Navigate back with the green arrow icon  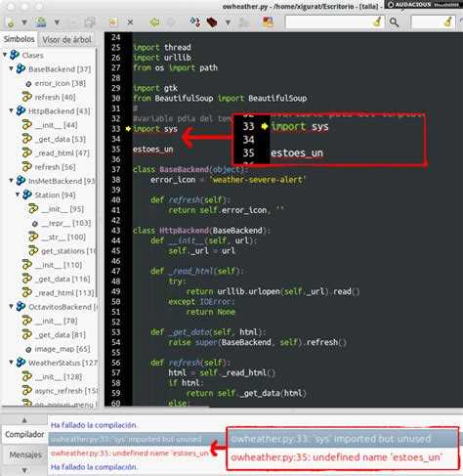pos(154,22)
